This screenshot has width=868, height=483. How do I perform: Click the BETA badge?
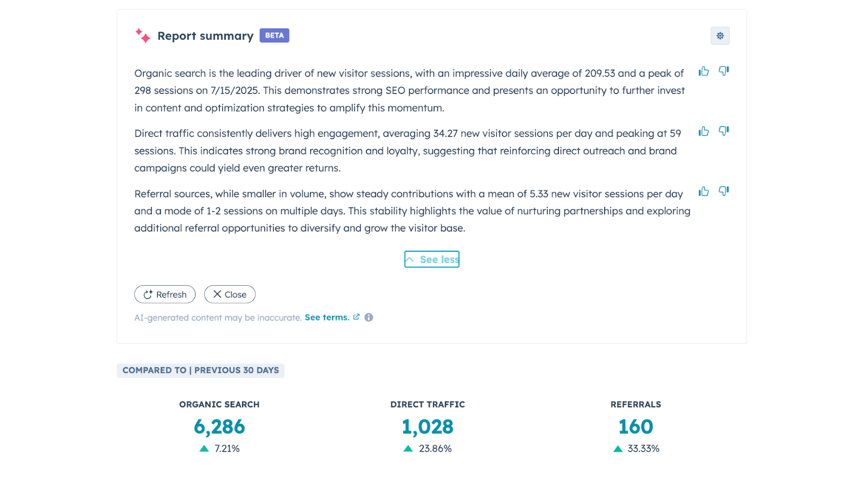(x=274, y=36)
